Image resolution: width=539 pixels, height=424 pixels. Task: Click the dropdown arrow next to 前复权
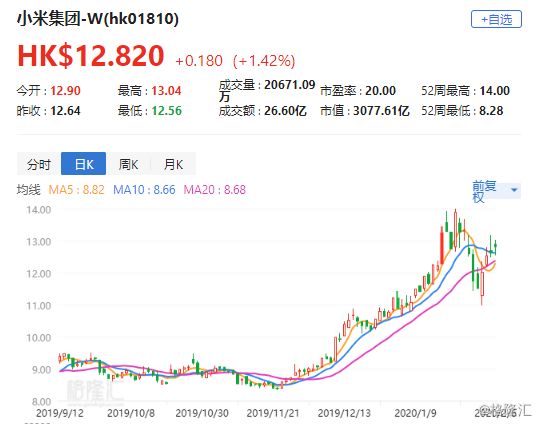[514, 190]
